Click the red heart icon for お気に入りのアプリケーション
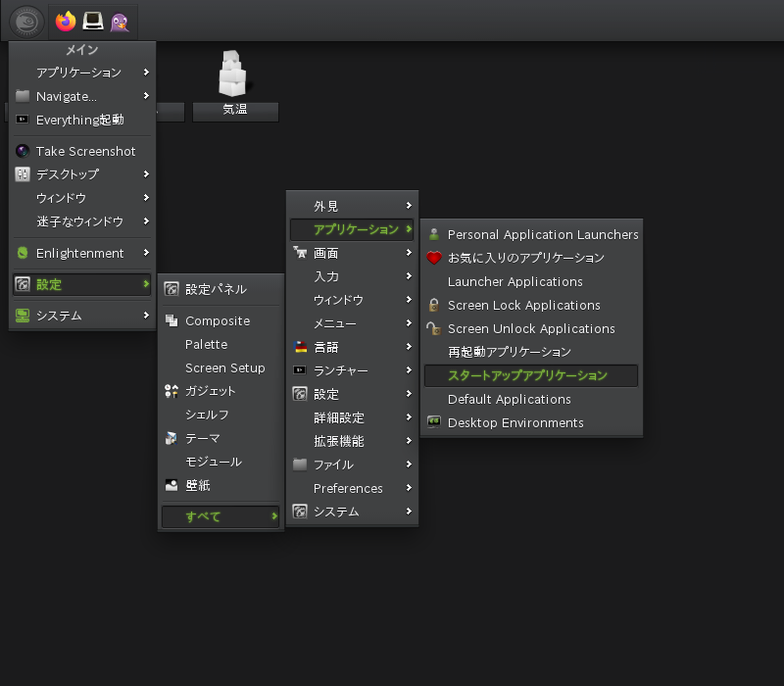Screen dimensions: 784x686 click(x=434, y=258)
